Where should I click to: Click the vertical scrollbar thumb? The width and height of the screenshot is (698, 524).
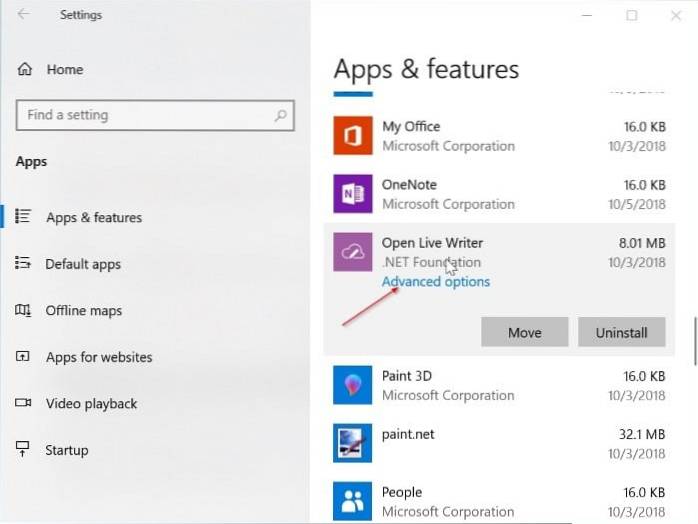point(694,343)
